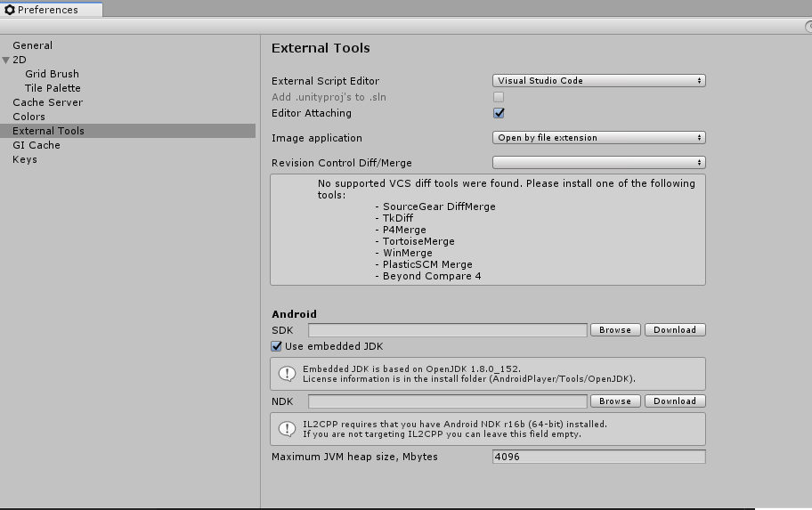812x510 pixels.
Task: Download the Android NDK
Action: click(675, 401)
